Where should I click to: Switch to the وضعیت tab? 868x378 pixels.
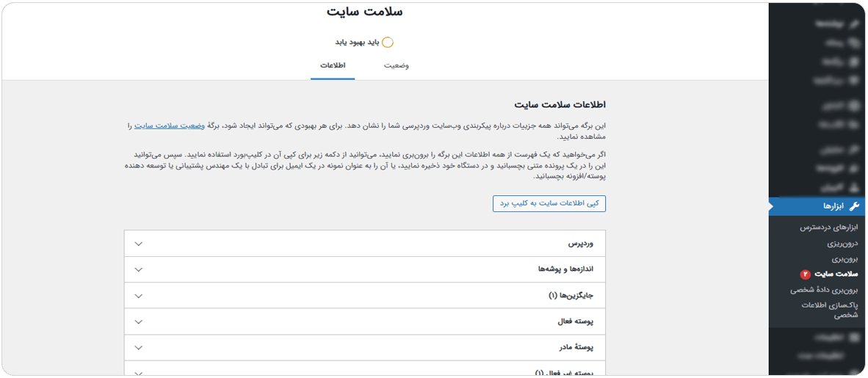pos(397,65)
